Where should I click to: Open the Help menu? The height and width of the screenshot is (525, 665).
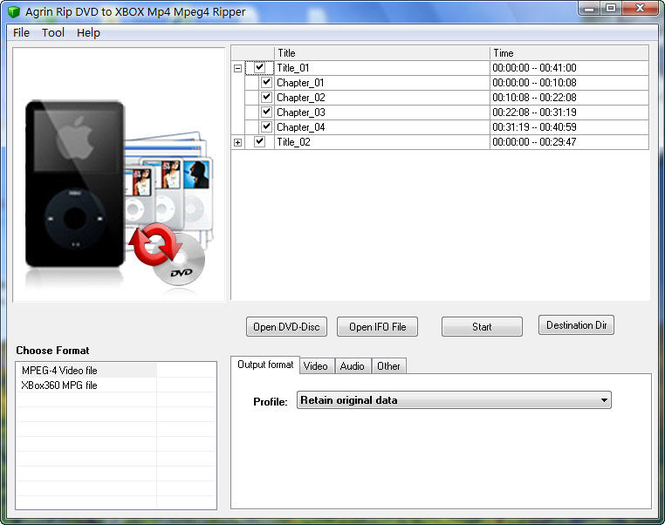tap(88, 33)
